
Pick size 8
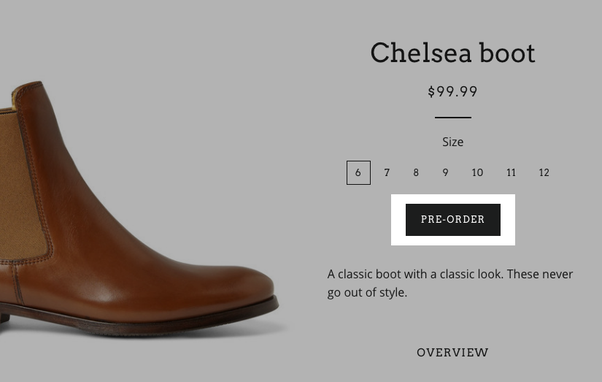(x=416, y=173)
